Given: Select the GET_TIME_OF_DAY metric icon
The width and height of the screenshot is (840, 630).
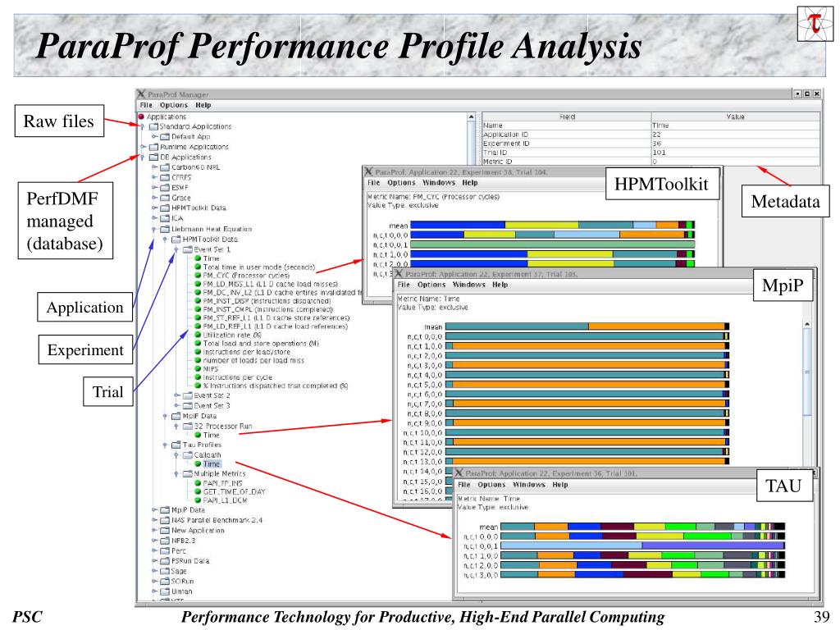Looking at the screenshot, I should [x=198, y=492].
